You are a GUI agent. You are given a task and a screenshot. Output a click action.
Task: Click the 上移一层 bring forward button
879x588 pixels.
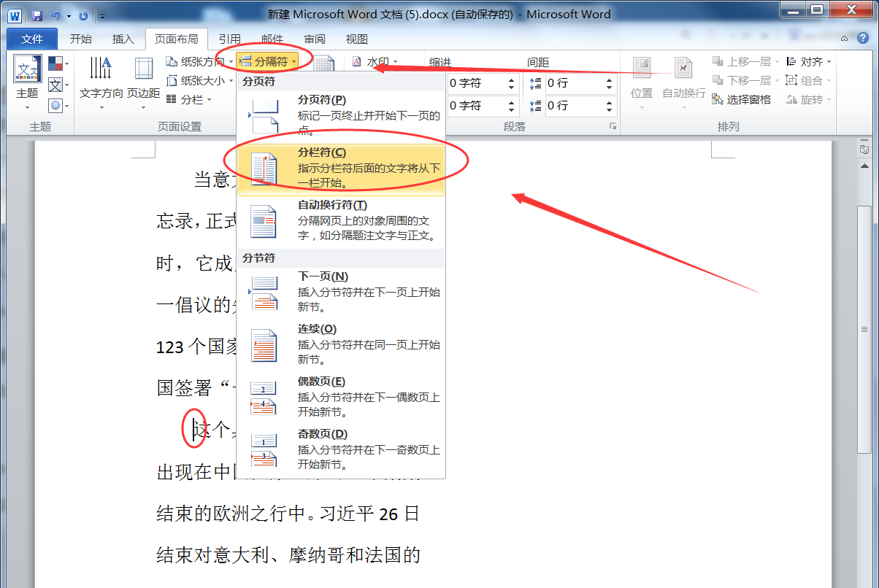(x=745, y=62)
